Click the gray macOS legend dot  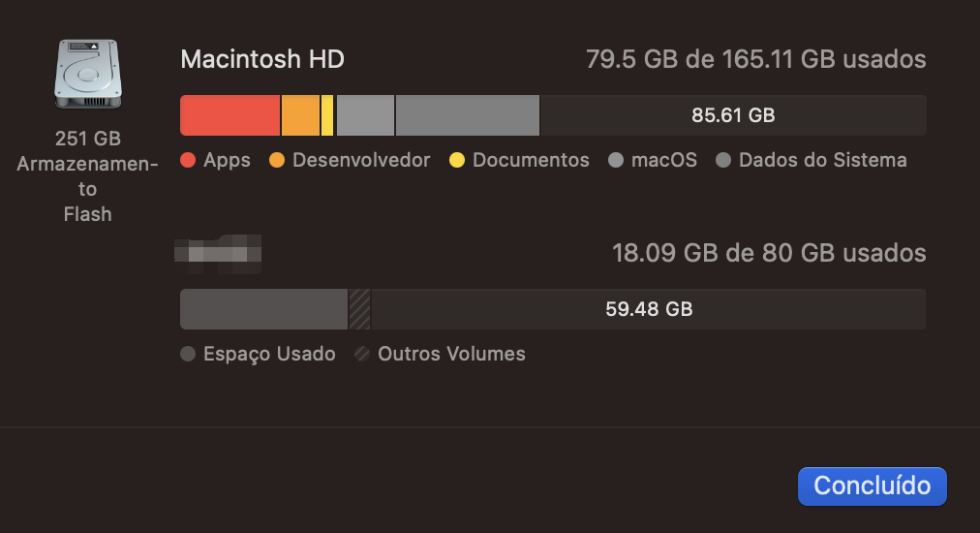point(616,161)
